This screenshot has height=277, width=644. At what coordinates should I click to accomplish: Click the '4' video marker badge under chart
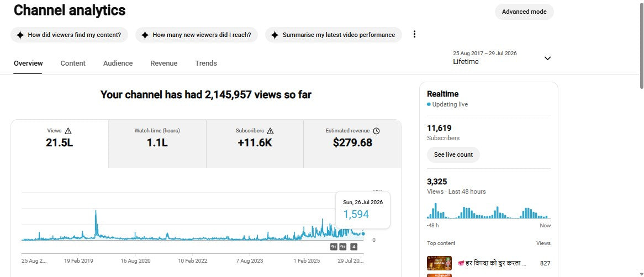(x=353, y=247)
